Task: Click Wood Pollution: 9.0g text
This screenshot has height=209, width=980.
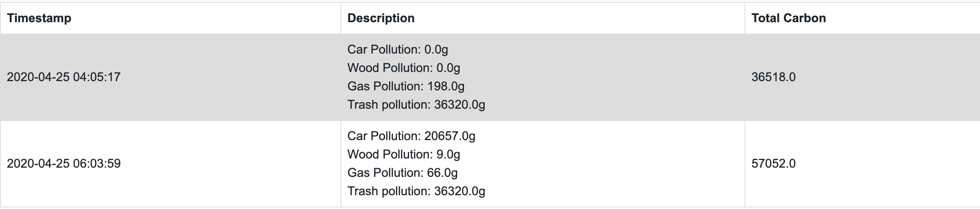Action: (x=404, y=154)
